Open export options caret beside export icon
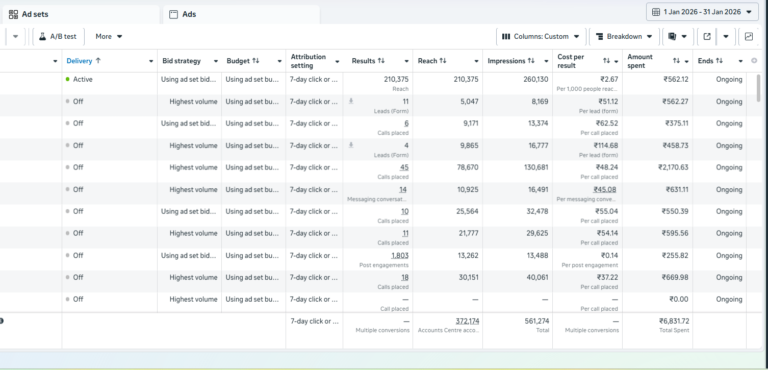Screen dimensions: 768x370 (726, 36)
